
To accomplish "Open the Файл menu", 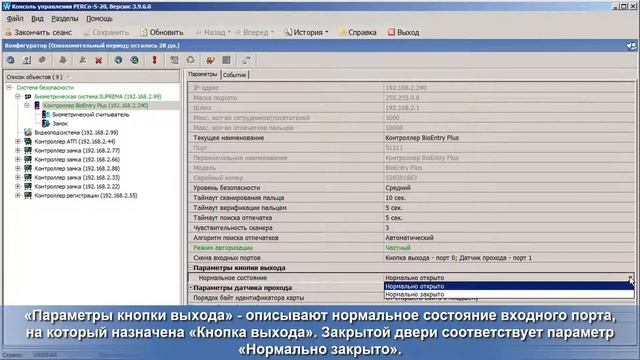I will 15,19.
